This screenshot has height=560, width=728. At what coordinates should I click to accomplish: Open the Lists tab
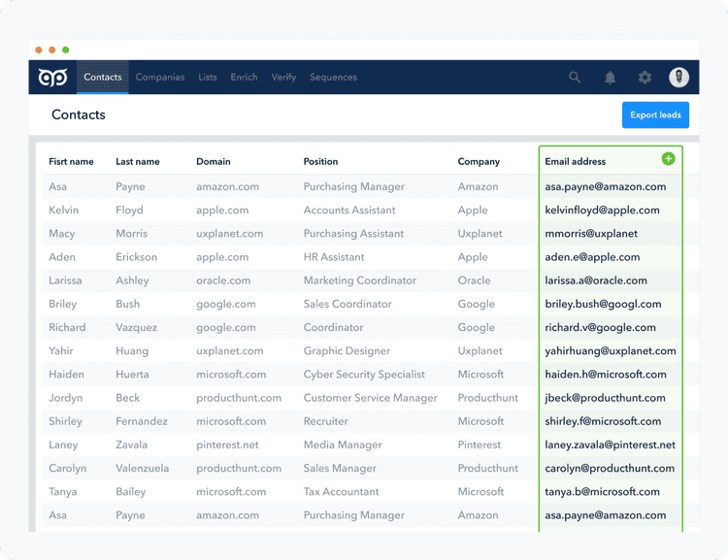pyautogui.click(x=208, y=77)
